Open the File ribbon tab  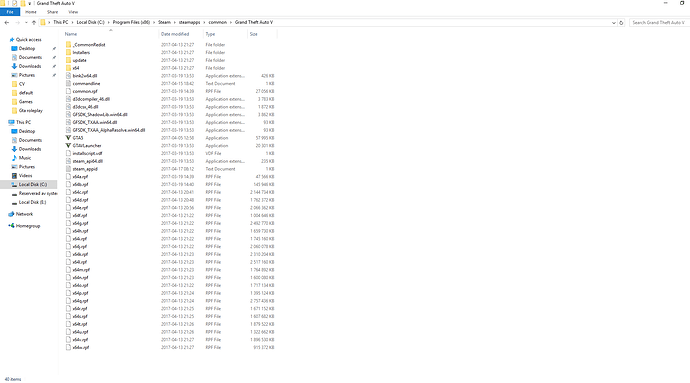(x=10, y=12)
